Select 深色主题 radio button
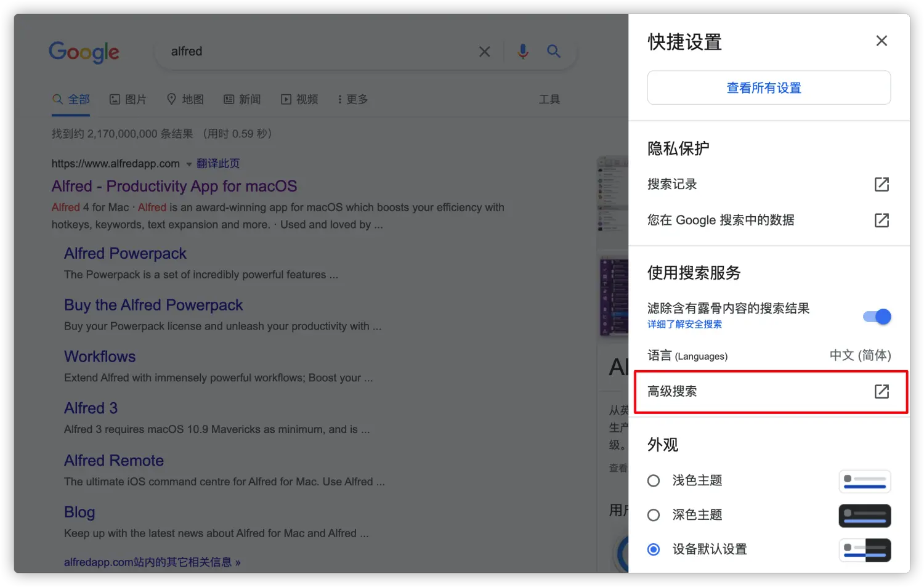The width and height of the screenshot is (924, 587). point(654,515)
